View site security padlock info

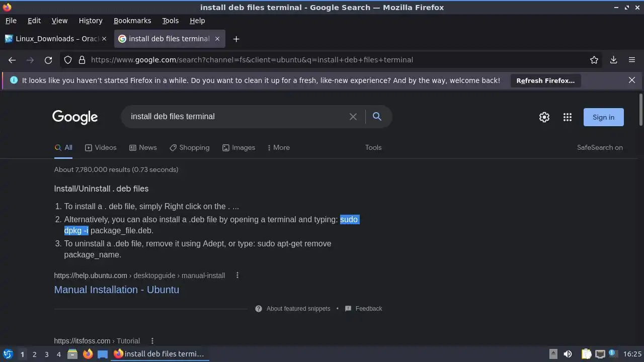click(82, 60)
